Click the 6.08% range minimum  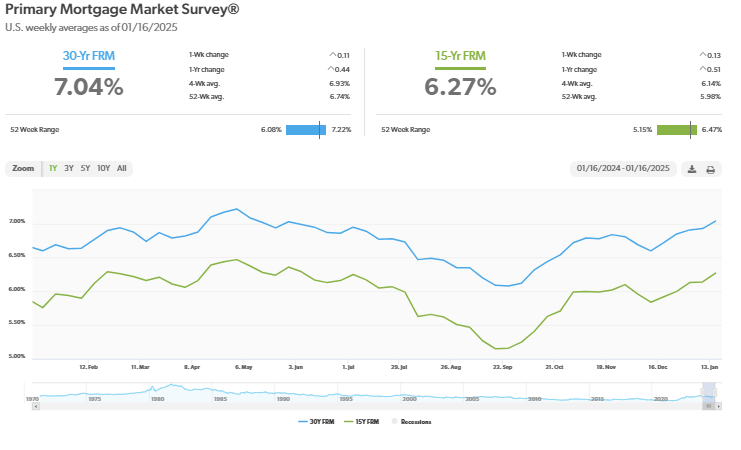click(x=271, y=130)
